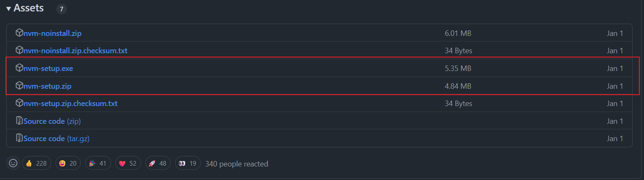Download nvm-setup.zip file

click(47, 86)
